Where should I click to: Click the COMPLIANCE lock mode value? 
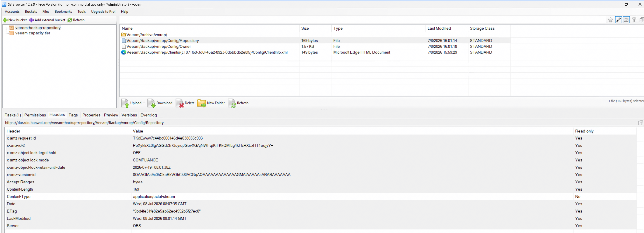pyautogui.click(x=145, y=160)
